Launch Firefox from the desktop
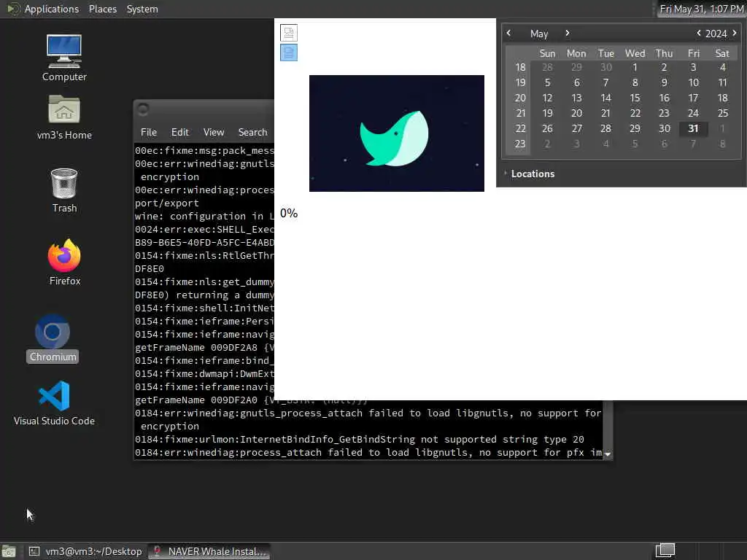The width and height of the screenshot is (747, 560). click(64, 262)
